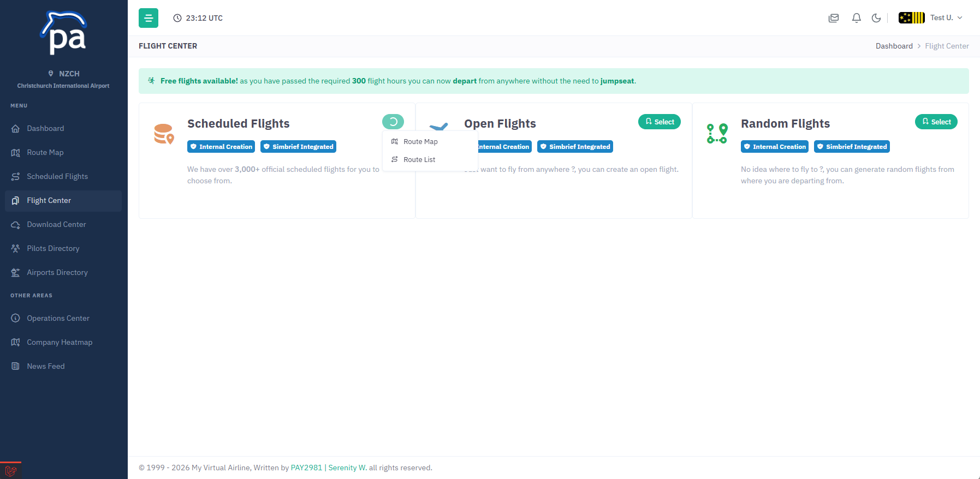Screen dimensions: 980x479
Task: Click the News Feed newspaper icon
Action: click(x=15, y=366)
